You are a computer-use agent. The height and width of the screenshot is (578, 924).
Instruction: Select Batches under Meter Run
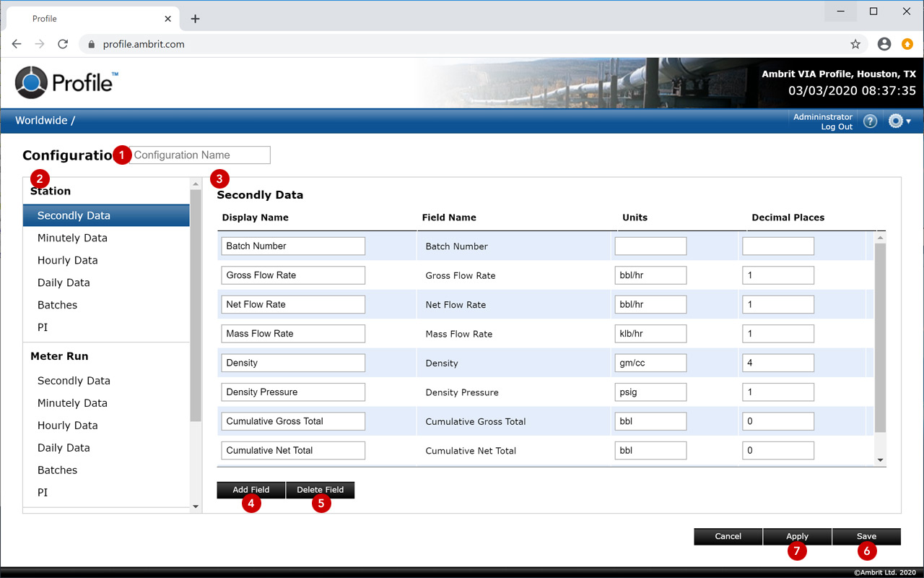coord(57,470)
